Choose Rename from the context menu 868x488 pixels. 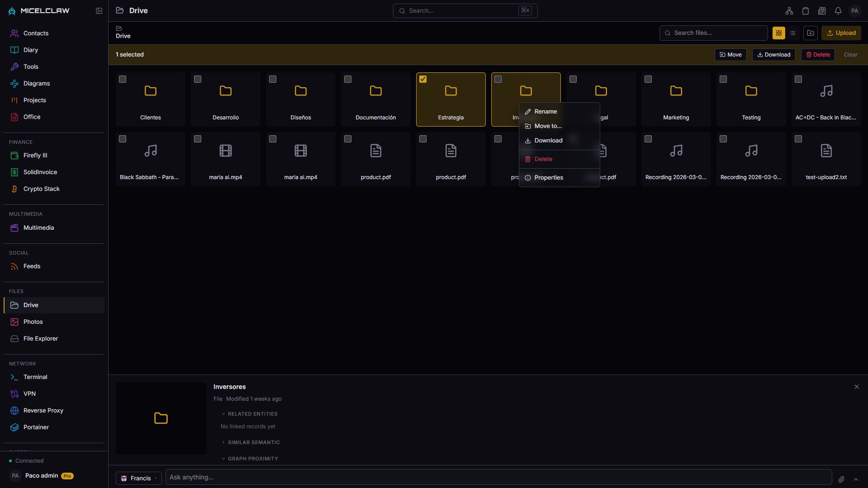click(x=545, y=111)
